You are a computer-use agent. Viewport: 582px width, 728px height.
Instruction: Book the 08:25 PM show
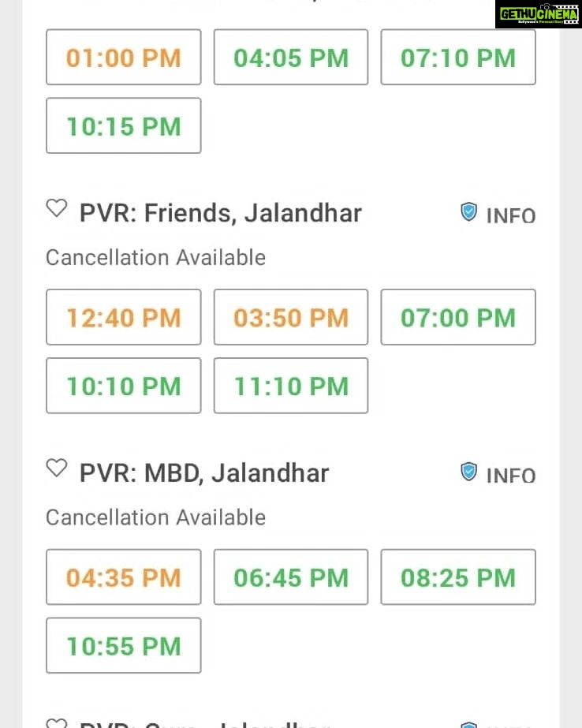(458, 577)
